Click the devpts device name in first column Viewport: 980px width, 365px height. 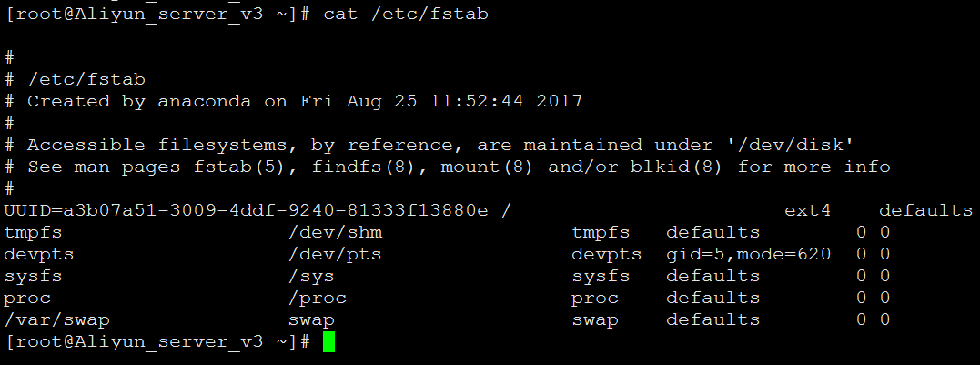coord(39,255)
